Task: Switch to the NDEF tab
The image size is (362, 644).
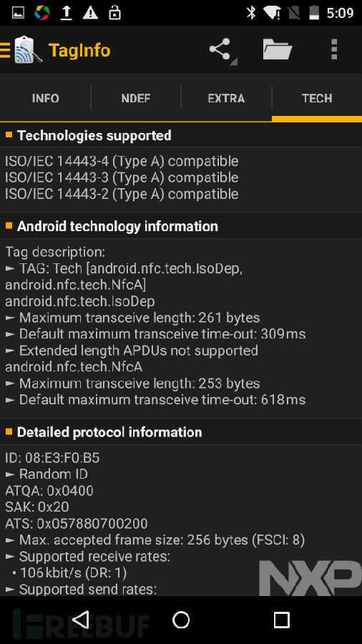Action: coord(136,98)
